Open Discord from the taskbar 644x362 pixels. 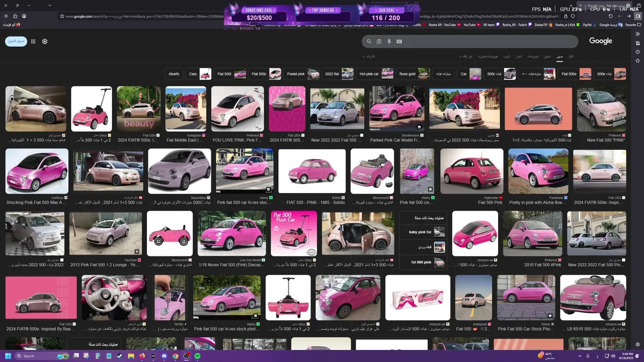pos(164,356)
